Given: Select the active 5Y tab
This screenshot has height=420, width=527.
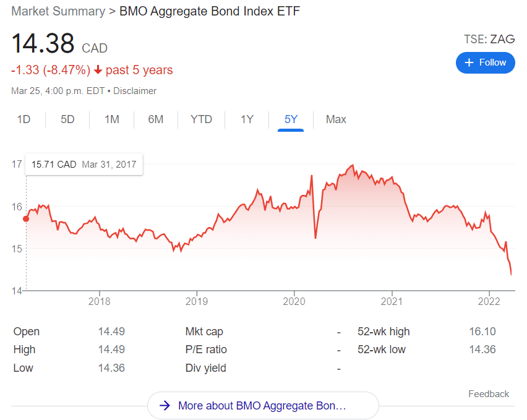Looking at the screenshot, I should pyautogui.click(x=291, y=119).
